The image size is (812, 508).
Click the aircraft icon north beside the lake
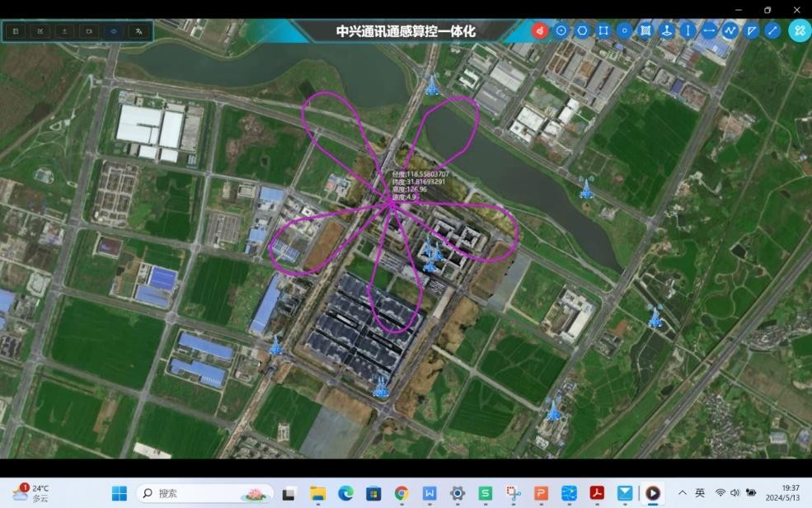click(432, 86)
